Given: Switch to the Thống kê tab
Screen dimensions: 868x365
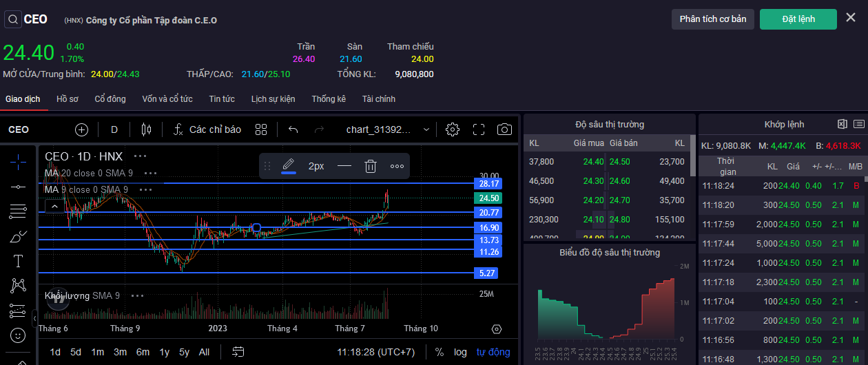Looking at the screenshot, I should (x=329, y=99).
